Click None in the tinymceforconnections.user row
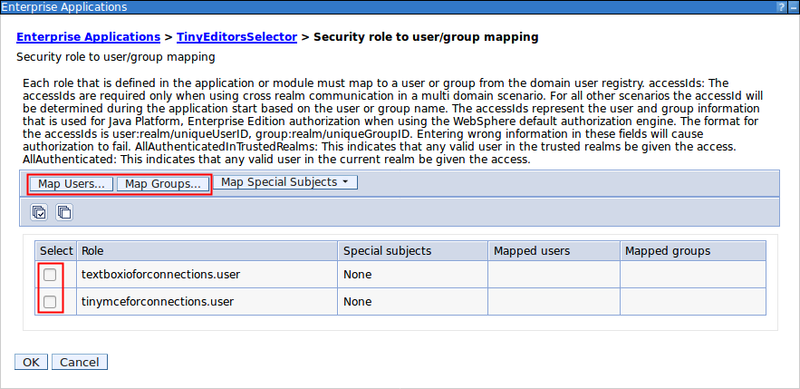Image resolution: width=800 pixels, height=389 pixels. [357, 302]
